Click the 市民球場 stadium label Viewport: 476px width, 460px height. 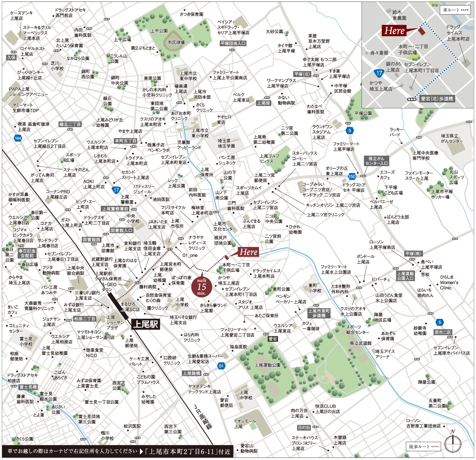coord(176,42)
